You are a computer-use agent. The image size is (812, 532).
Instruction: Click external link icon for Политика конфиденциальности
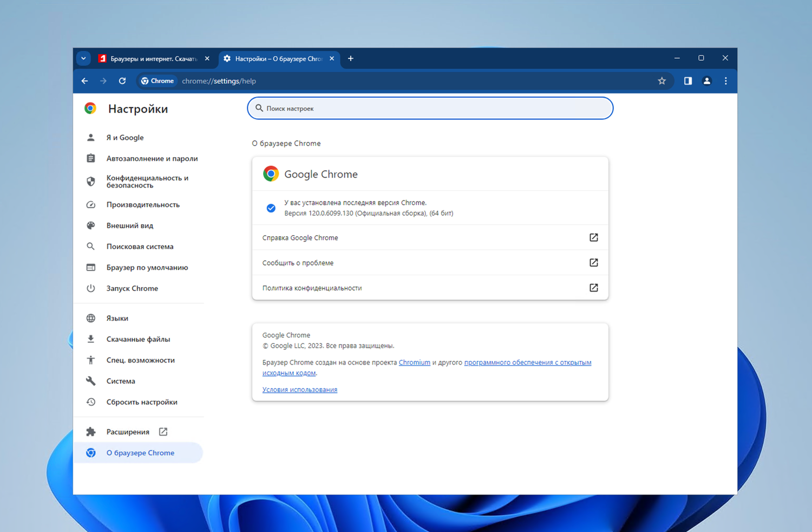click(x=594, y=288)
